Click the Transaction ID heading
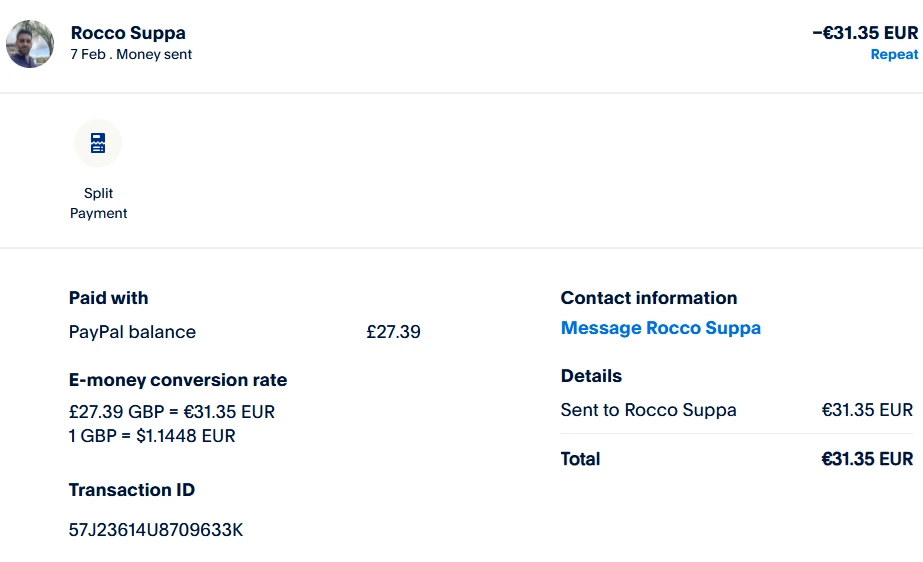This screenshot has height=562, width=923. 132,490
